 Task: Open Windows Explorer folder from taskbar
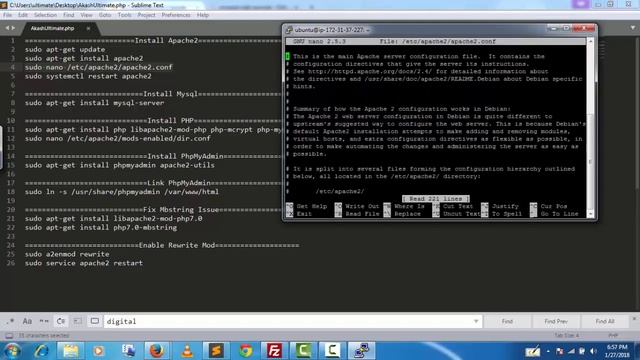(x=71, y=351)
